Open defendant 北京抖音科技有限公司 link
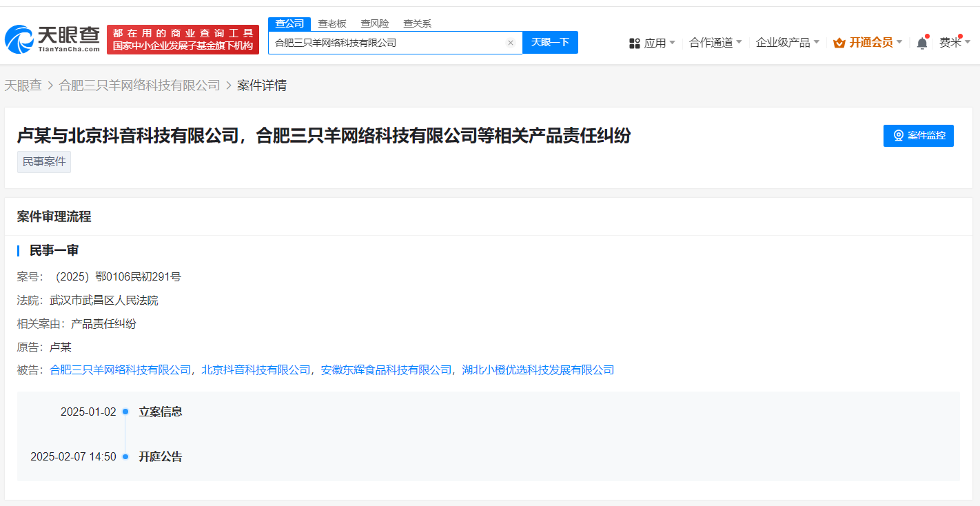 (256, 370)
